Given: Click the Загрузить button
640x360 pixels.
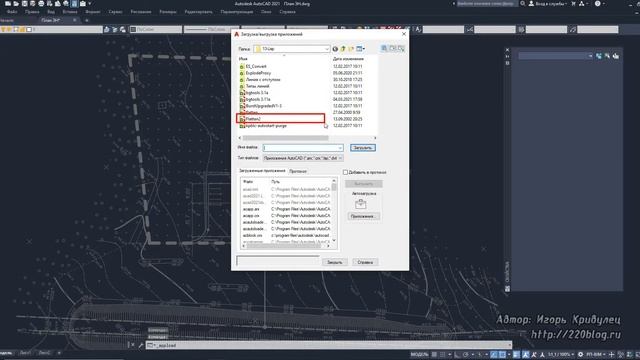Looking at the screenshot, I should tap(362, 148).
